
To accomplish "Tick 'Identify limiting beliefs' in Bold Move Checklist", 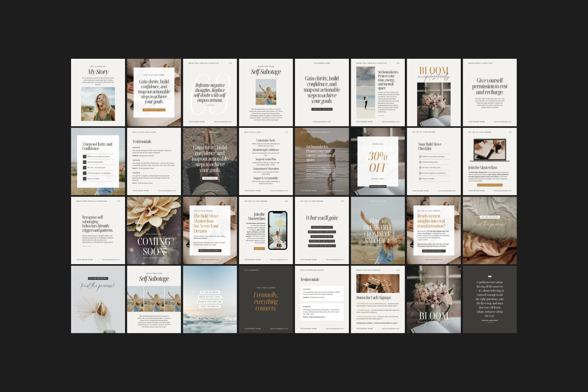I will (x=419, y=162).
